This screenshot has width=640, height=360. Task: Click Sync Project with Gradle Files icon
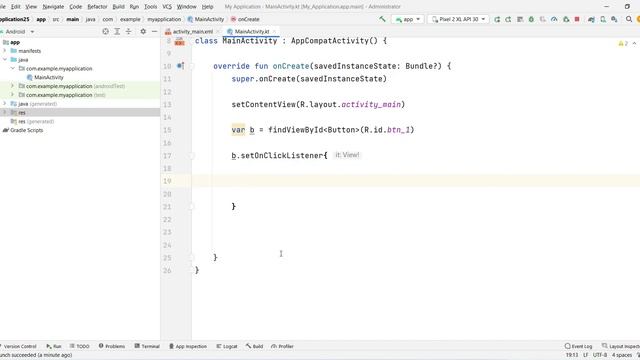pos(591,19)
